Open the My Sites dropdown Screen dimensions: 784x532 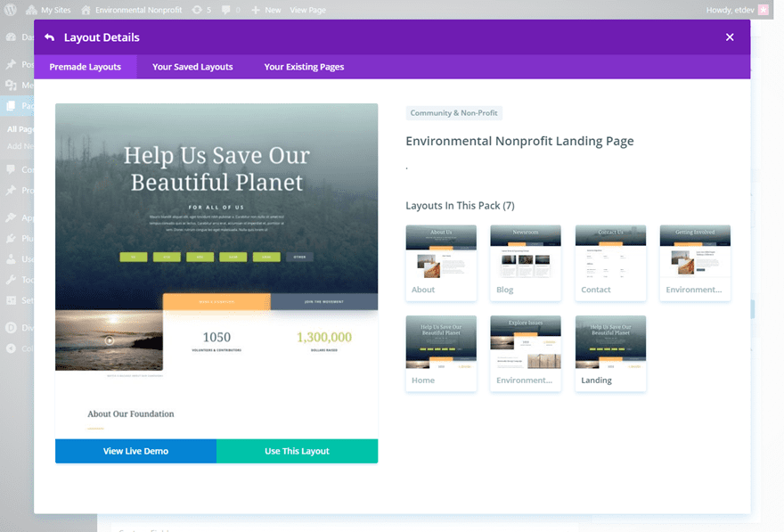(x=49, y=10)
